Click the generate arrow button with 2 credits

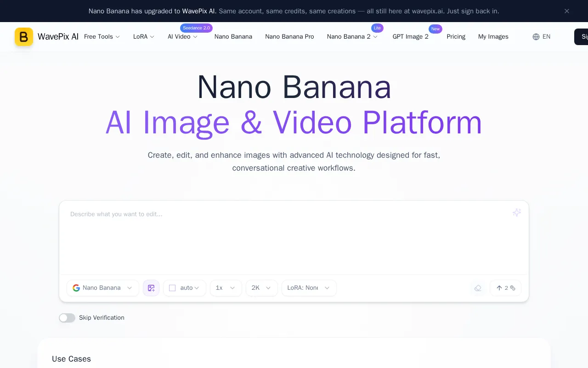505,288
